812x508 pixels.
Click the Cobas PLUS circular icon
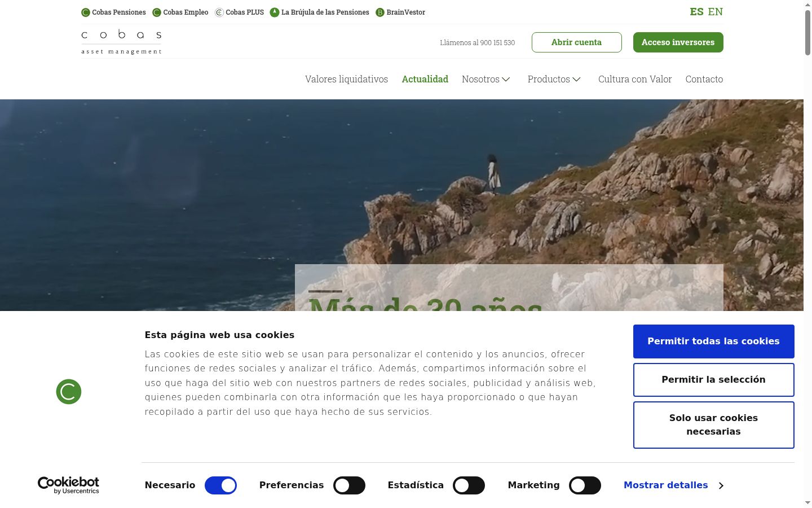pyautogui.click(x=219, y=12)
